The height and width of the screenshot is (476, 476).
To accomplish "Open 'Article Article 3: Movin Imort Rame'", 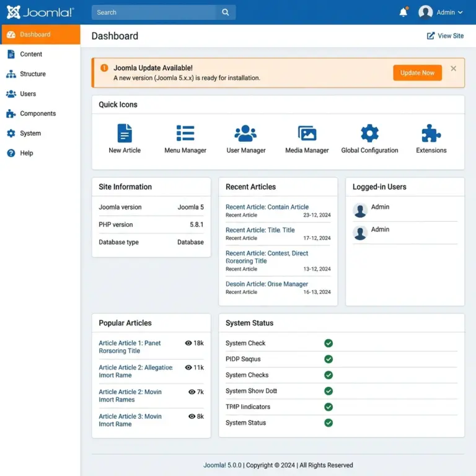I will (x=130, y=420).
